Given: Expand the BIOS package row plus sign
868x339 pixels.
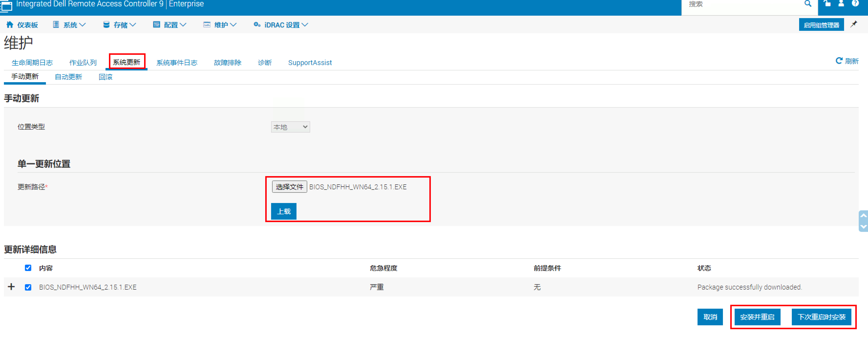Looking at the screenshot, I should point(11,287).
